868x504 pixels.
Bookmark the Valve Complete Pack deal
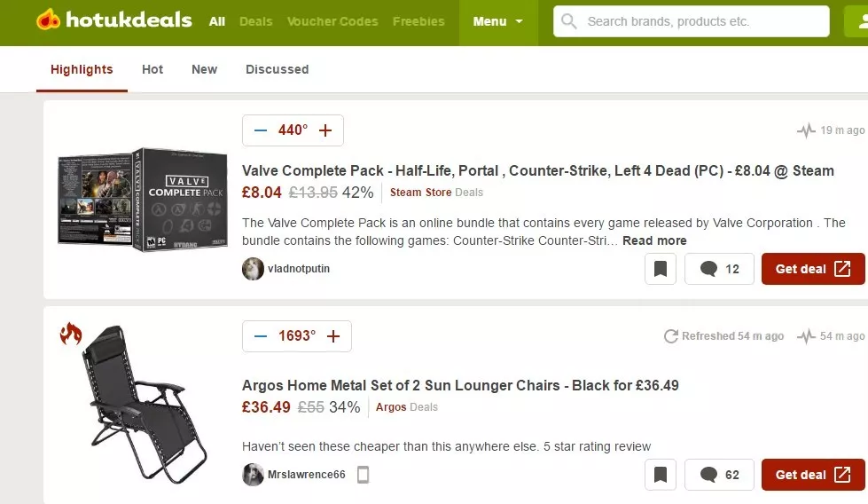click(x=660, y=269)
